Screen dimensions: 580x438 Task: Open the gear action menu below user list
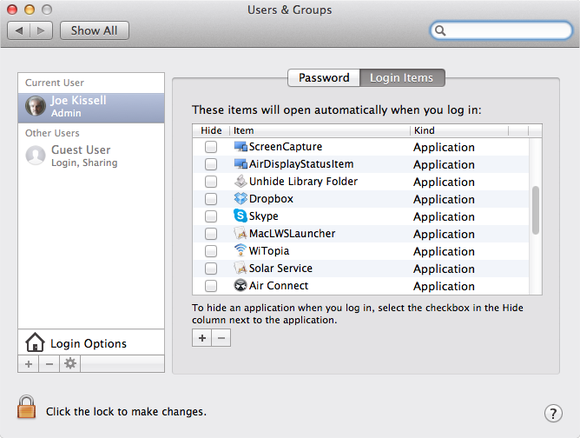tap(70, 364)
